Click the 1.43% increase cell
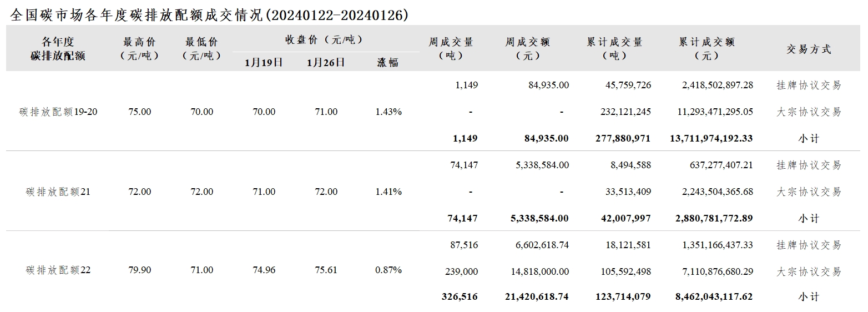Image resolution: width=868 pixels, height=312 pixels. [388, 112]
